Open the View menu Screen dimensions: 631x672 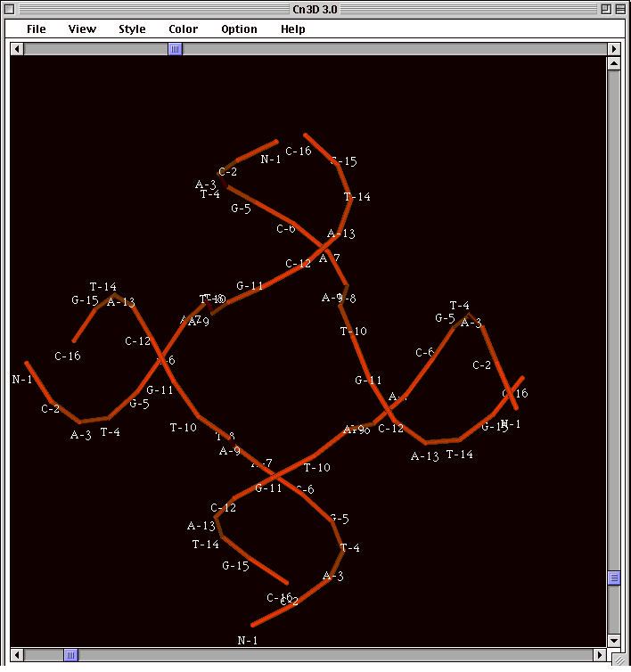82,29
